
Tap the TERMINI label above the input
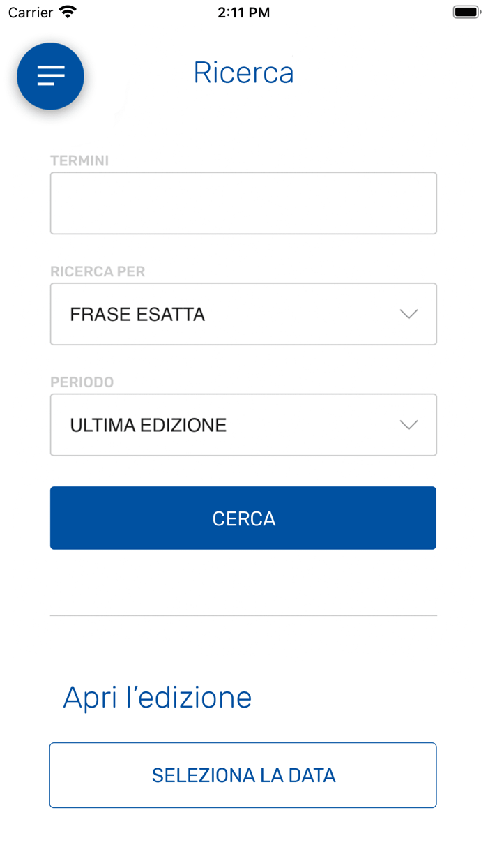(x=79, y=160)
